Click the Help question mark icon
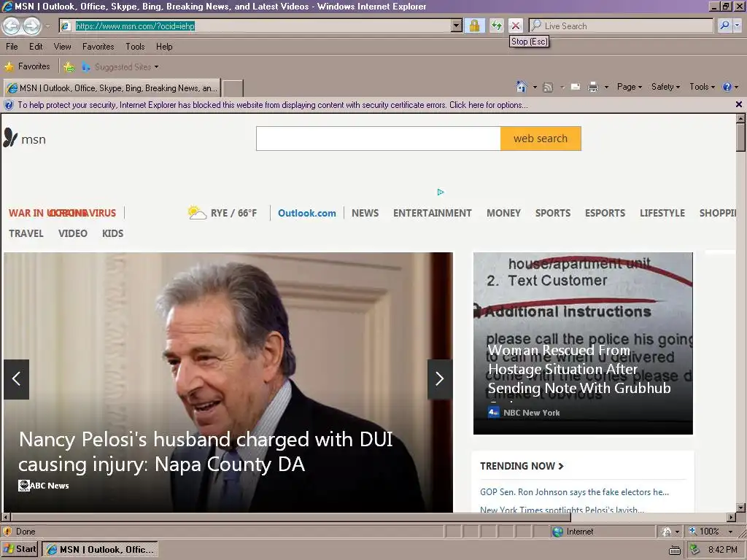 coord(727,87)
